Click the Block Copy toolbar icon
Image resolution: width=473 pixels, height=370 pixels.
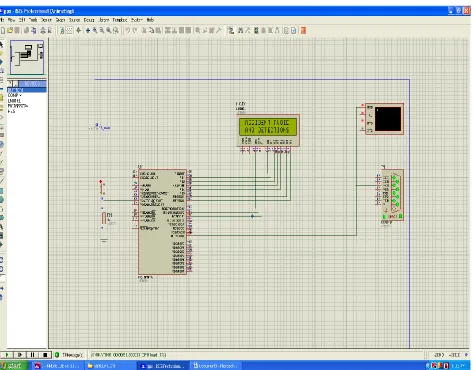click(x=168, y=31)
